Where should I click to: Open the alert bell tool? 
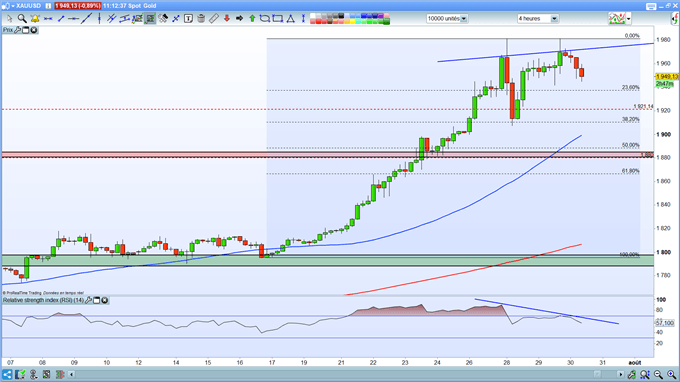(x=35, y=19)
